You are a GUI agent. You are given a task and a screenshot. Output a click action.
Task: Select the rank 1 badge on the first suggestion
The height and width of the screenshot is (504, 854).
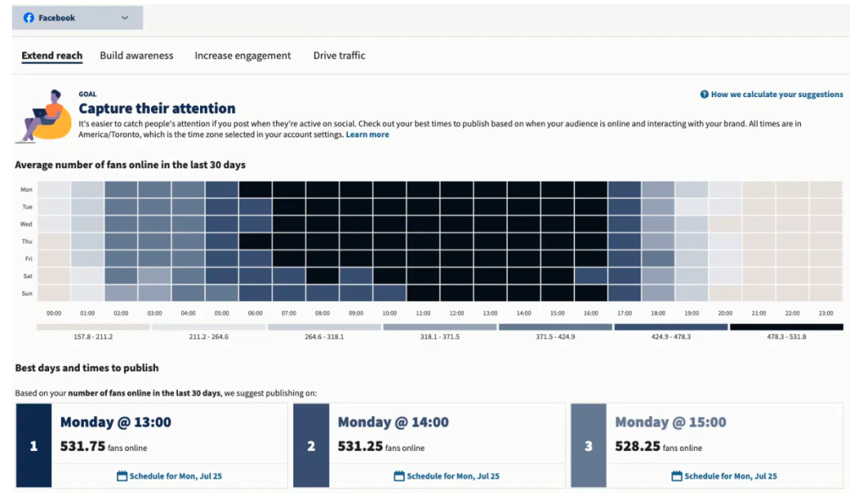tap(33, 446)
